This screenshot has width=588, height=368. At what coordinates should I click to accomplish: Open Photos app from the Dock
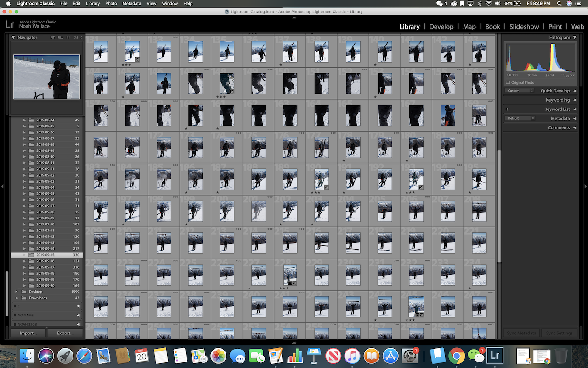tap(218, 356)
